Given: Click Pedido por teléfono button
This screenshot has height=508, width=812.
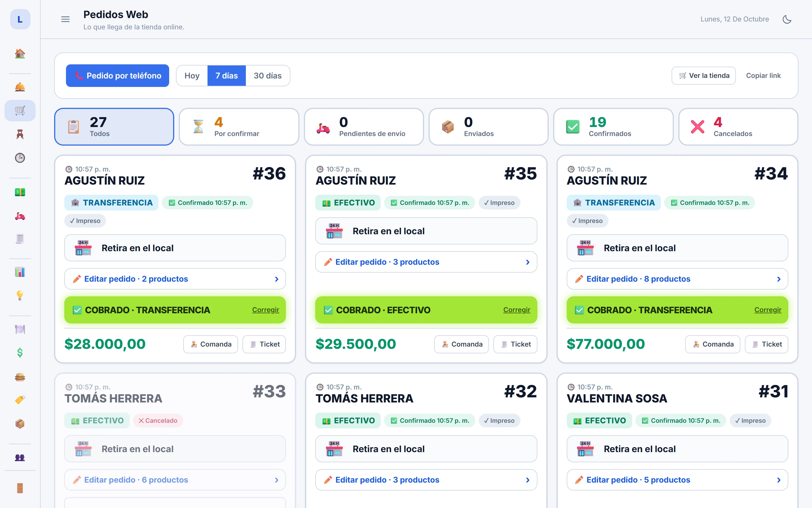Looking at the screenshot, I should 118,76.
